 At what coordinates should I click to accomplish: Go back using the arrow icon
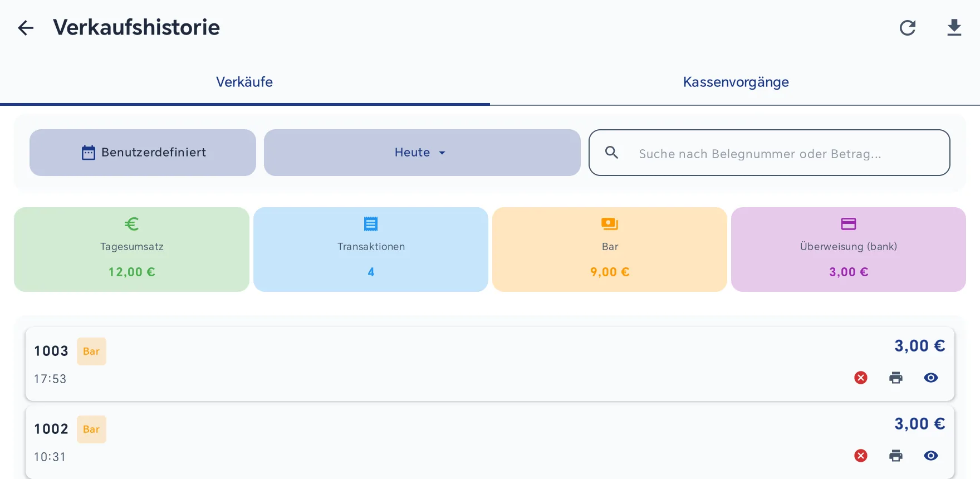click(26, 28)
